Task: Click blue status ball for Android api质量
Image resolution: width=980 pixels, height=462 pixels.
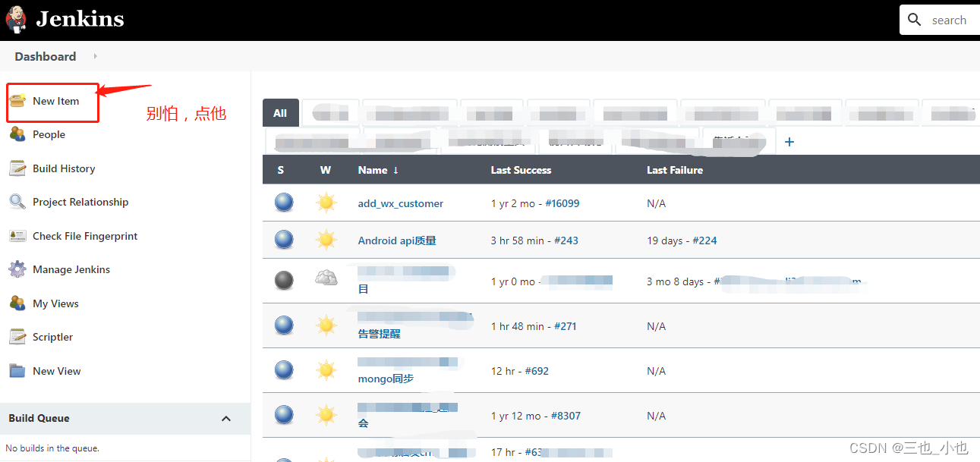Action: [x=284, y=240]
